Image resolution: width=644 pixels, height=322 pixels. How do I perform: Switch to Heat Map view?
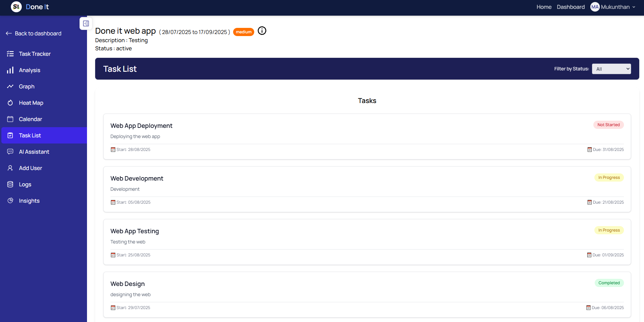(x=44, y=103)
